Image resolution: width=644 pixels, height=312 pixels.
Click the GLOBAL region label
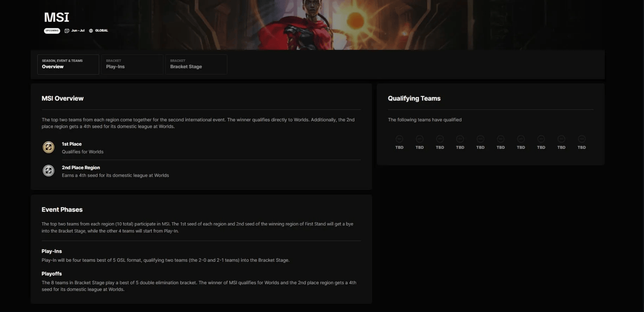pyautogui.click(x=101, y=31)
